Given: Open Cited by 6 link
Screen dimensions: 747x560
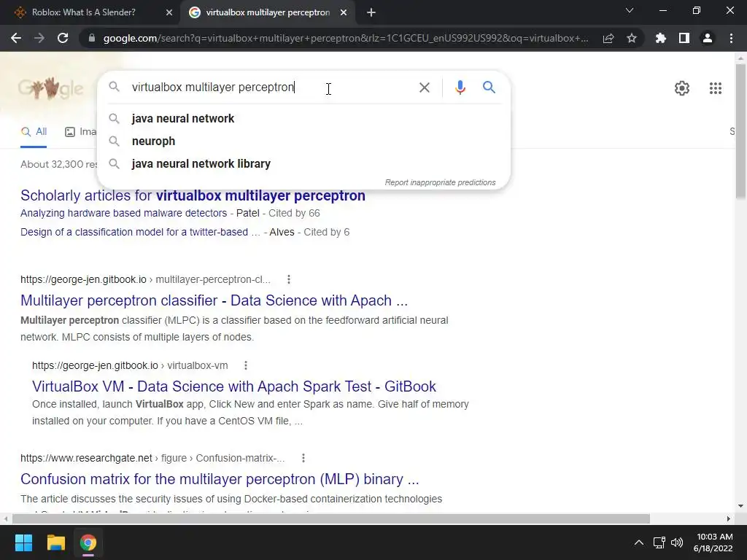Looking at the screenshot, I should (326, 233).
